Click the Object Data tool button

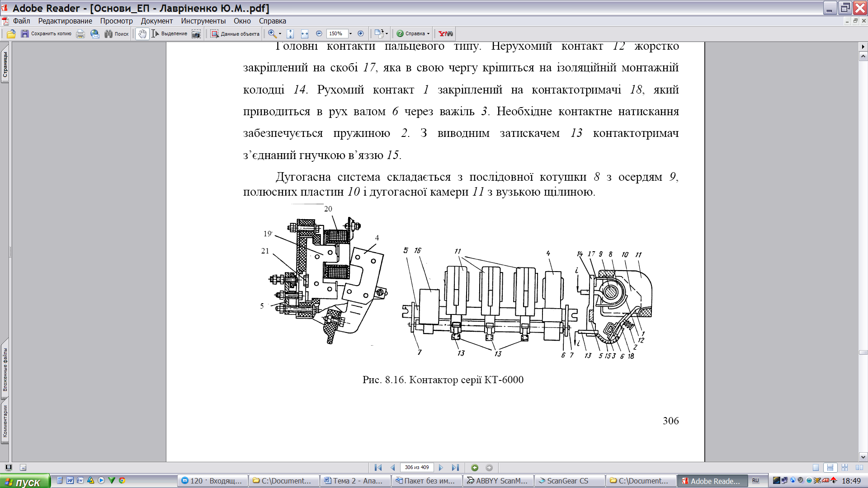click(x=235, y=34)
